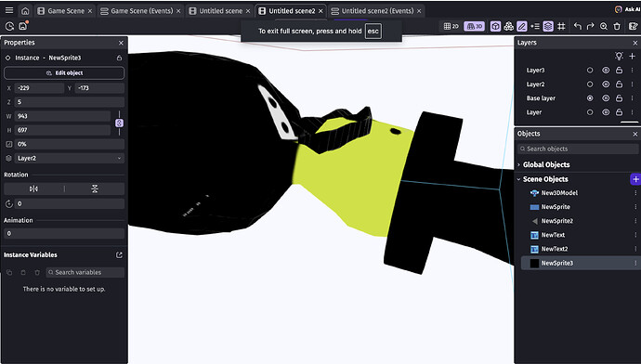This screenshot has height=364, width=641.
Task: Click the Search objects field
Action: (x=578, y=149)
